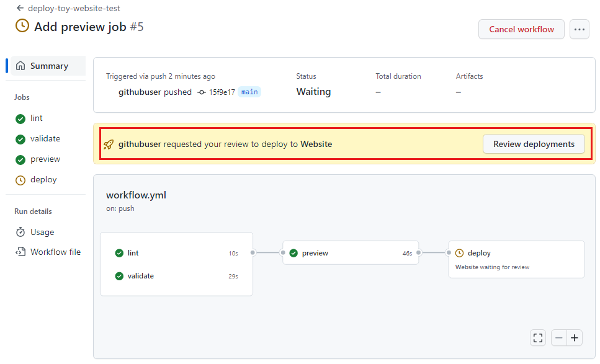
Task: Click the pending clock icon beside sidebar deploy
Action: (20, 180)
